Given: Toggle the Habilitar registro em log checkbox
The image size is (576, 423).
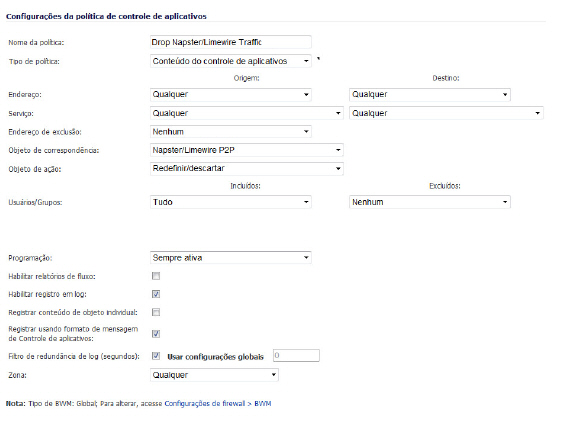Looking at the screenshot, I should [x=156, y=294].
